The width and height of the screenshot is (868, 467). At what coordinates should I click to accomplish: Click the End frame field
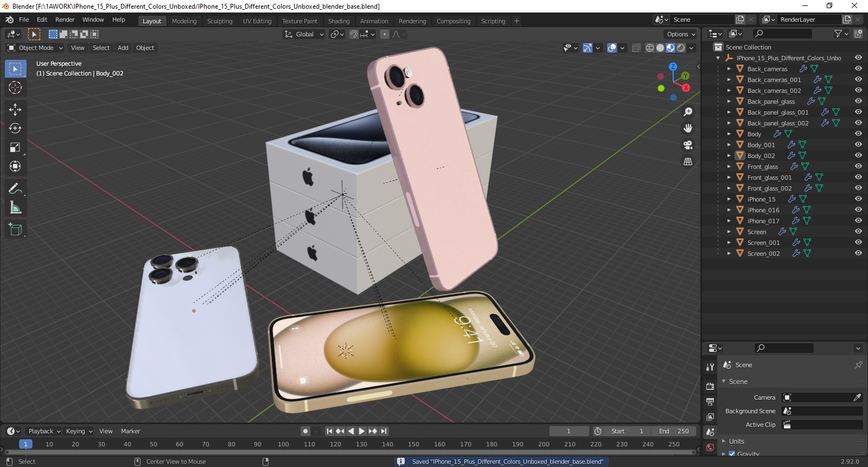click(674, 431)
